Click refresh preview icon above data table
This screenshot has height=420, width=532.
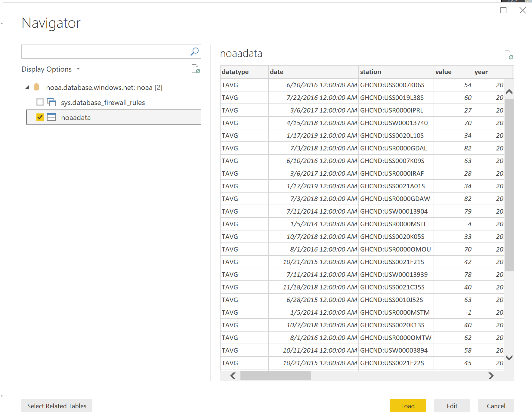click(x=509, y=55)
